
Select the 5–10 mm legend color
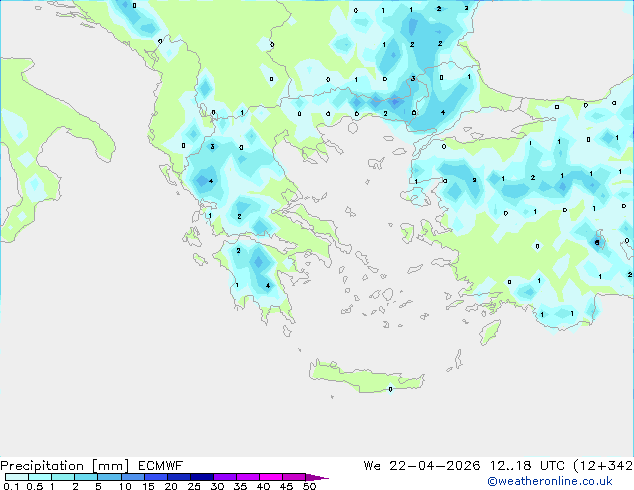(x=110, y=477)
